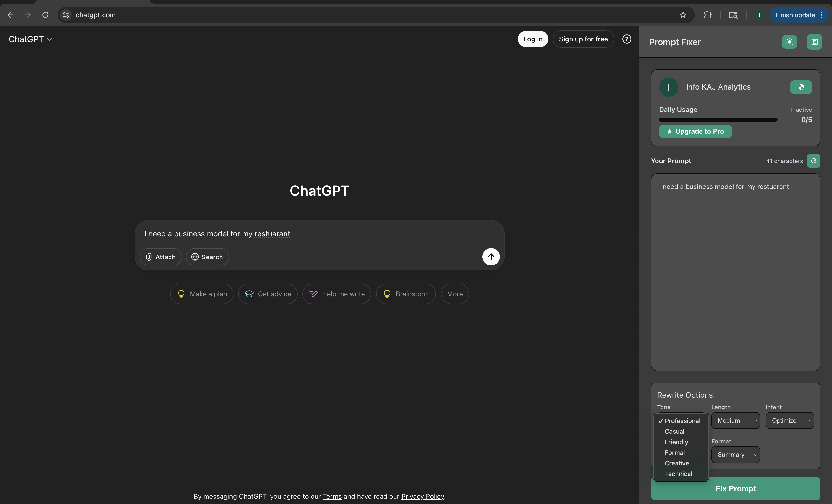The width and height of the screenshot is (832, 504).
Task: Bookmark this page with the star icon
Action: coord(683,15)
